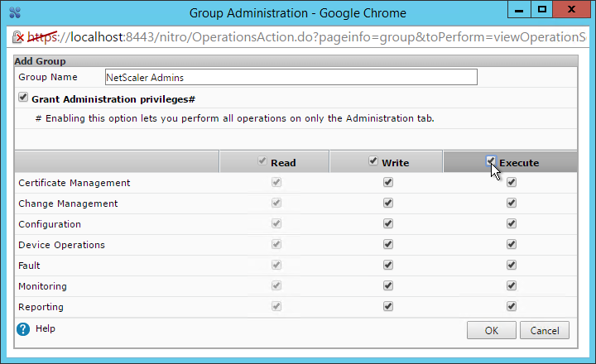Toggle the Read column header checkbox
Image resolution: width=596 pixels, height=364 pixels.
(262, 160)
